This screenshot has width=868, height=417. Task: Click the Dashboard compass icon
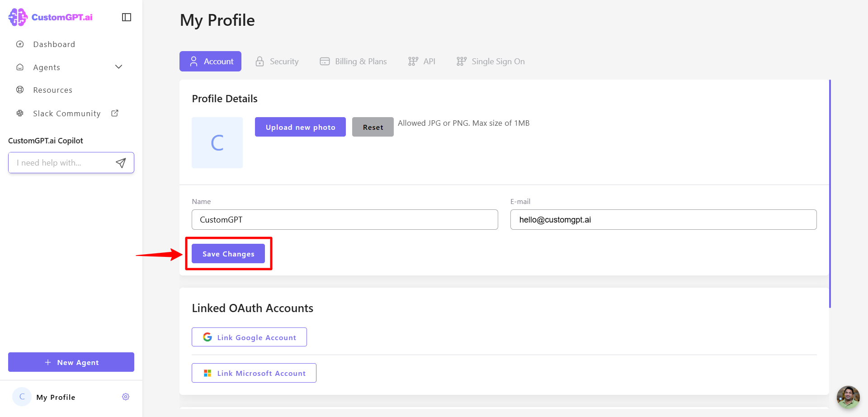tap(20, 44)
